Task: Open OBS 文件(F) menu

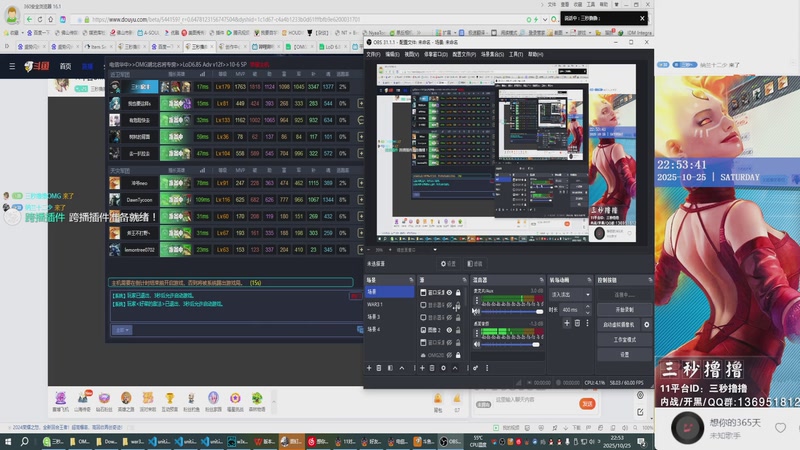Action: 373,54
